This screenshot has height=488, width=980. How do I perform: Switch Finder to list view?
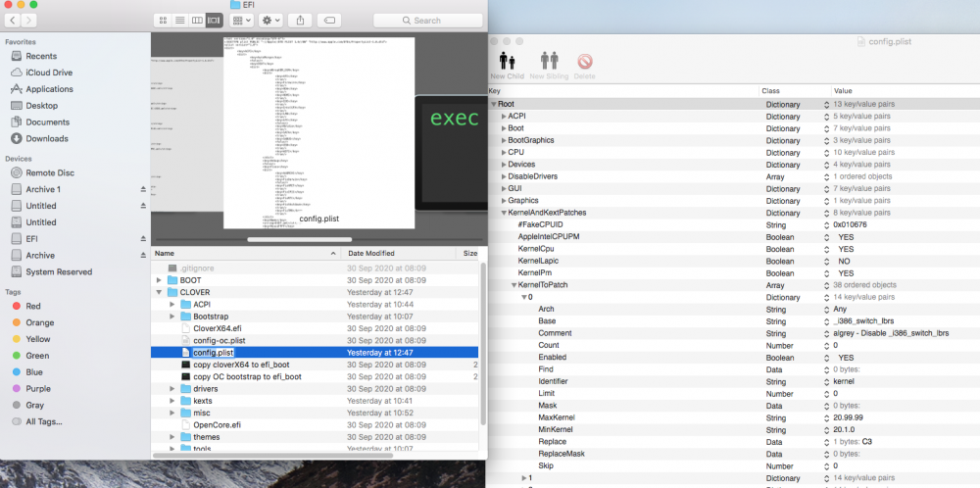coord(180,21)
